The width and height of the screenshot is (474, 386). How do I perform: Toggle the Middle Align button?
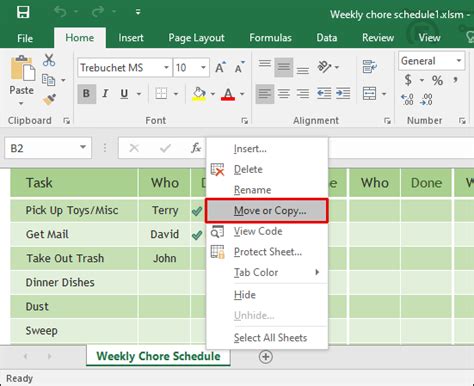284,67
